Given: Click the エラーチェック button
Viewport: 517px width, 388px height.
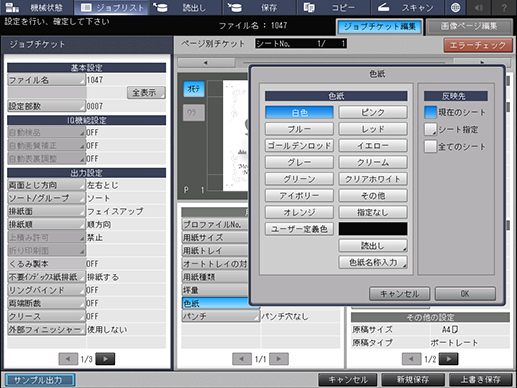Looking at the screenshot, I should point(478,45).
